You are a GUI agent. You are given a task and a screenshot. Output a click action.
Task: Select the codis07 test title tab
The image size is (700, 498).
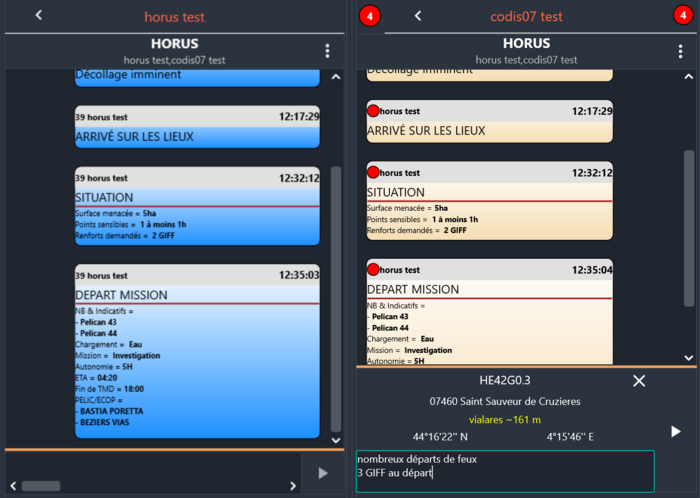tap(526, 16)
